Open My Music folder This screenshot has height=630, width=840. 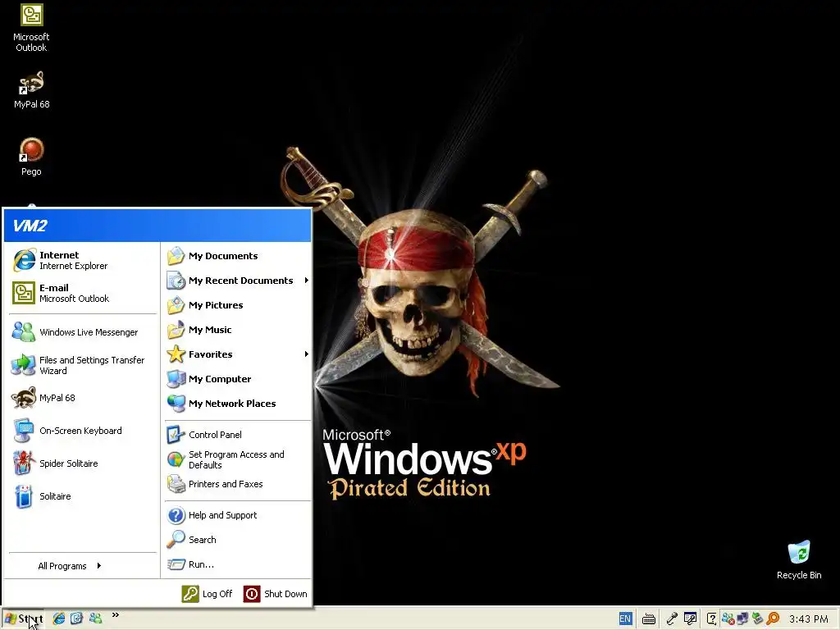click(237, 330)
